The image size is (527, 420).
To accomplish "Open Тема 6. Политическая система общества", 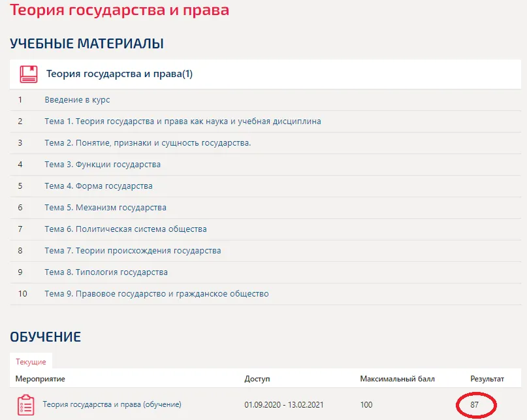I will pyautogui.click(x=125, y=229).
